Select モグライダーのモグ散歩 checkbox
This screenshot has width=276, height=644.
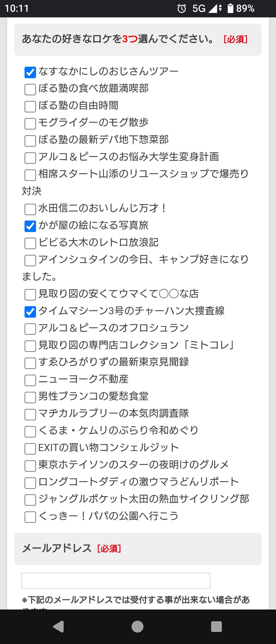(x=30, y=124)
